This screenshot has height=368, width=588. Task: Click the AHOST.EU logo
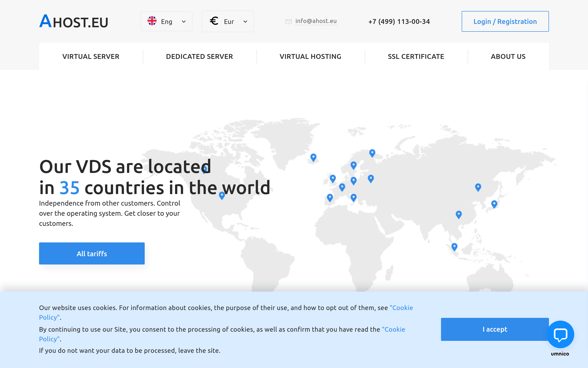coord(74,21)
